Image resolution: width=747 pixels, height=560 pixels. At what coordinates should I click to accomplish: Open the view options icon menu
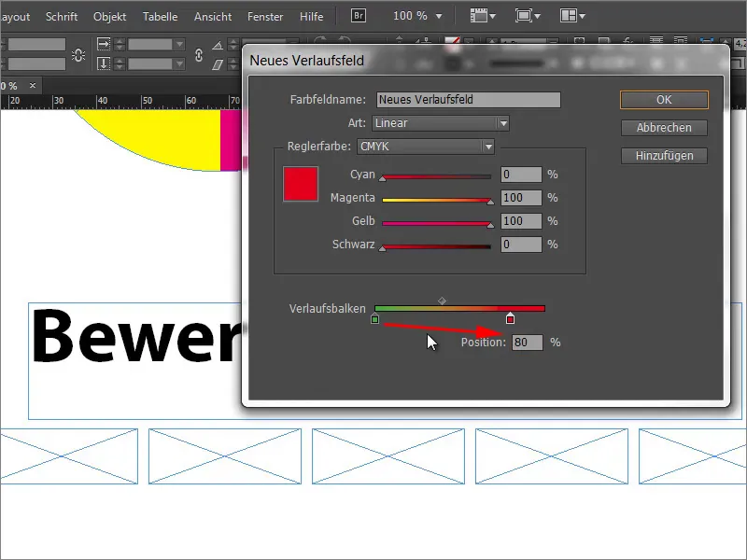(x=483, y=16)
